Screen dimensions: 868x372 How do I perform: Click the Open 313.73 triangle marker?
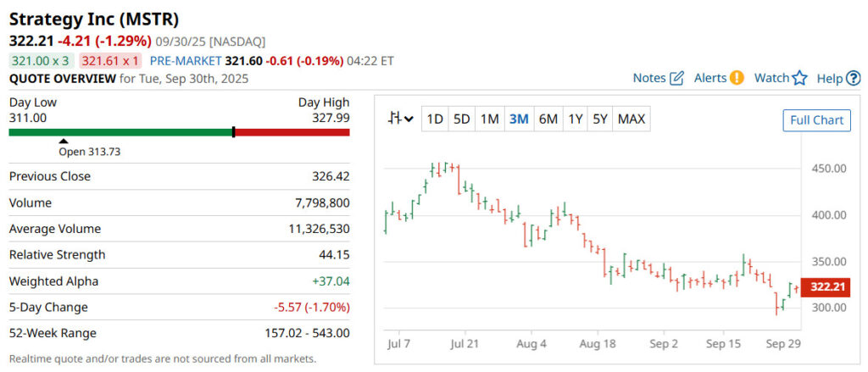pos(62,142)
